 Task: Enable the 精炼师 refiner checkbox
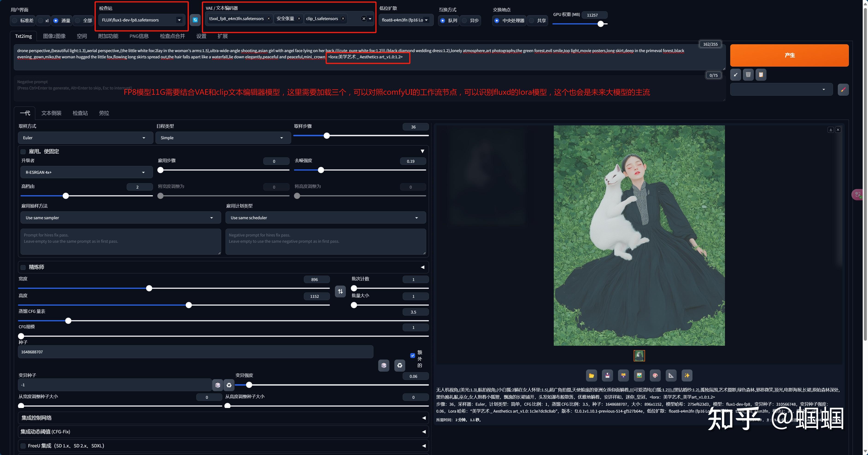click(23, 267)
